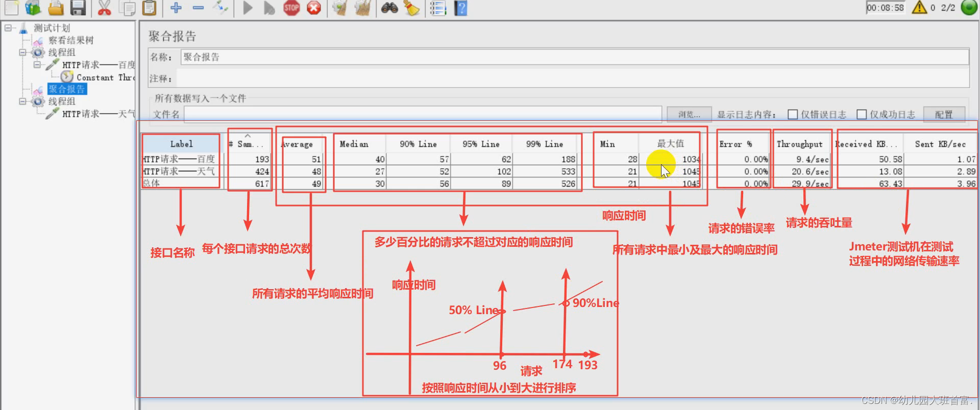The width and height of the screenshot is (980, 410).
Task: Select HTTP请求——天气 tree node
Action: point(99,114)
